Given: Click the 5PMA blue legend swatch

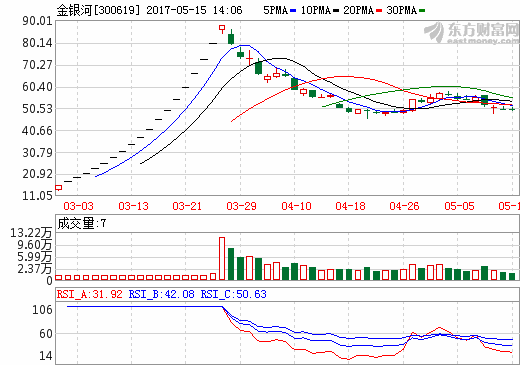Looking at the screenshot, I should [x=293, y=11].
